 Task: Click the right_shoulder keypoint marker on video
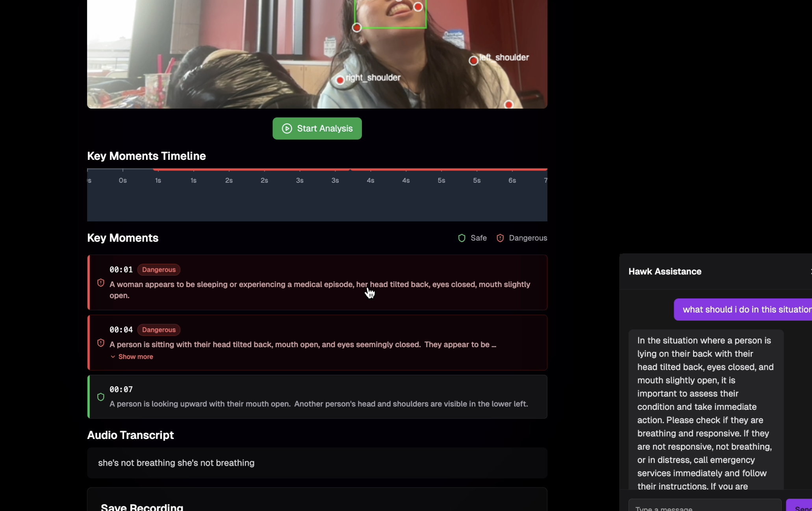tap(340, 80)
